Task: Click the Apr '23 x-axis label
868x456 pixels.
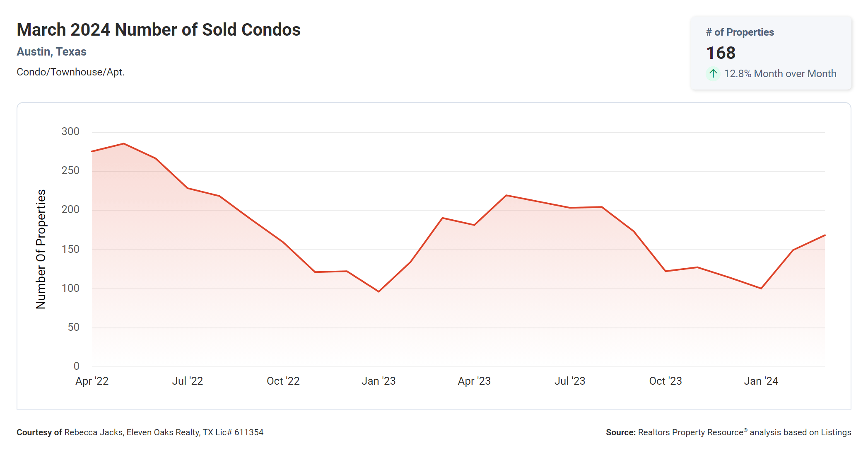Action: 474,381
